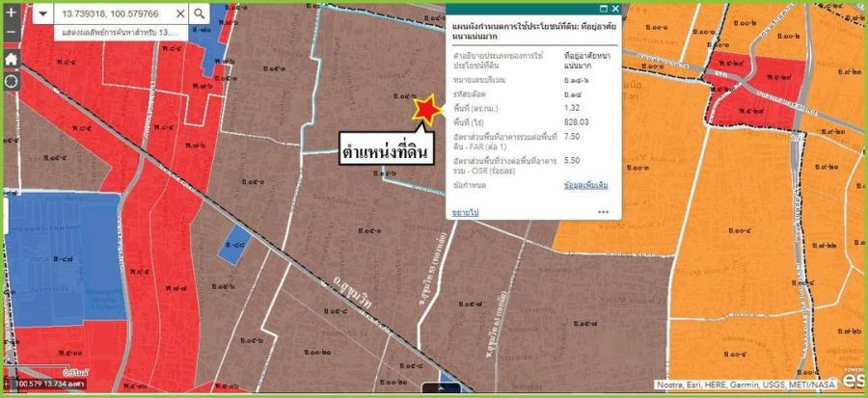Find my location on the map
The image size is (868, 398).
(x=12, y=80)
